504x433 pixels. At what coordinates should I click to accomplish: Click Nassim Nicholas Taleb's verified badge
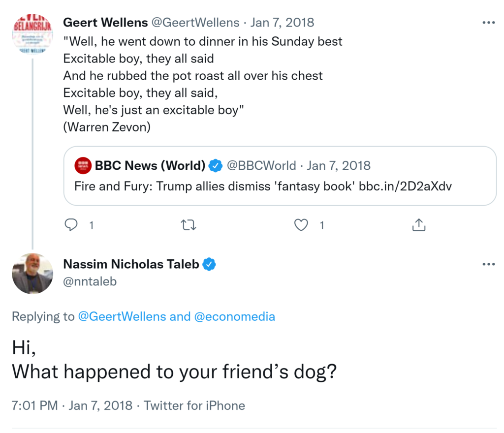(210, 264)
